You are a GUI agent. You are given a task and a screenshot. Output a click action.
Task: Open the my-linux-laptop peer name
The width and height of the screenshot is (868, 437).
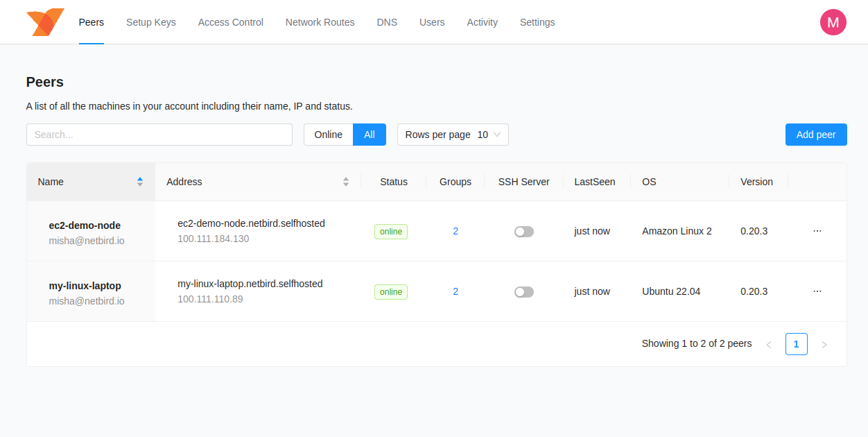pyautogui.click(x=85, y=286)
